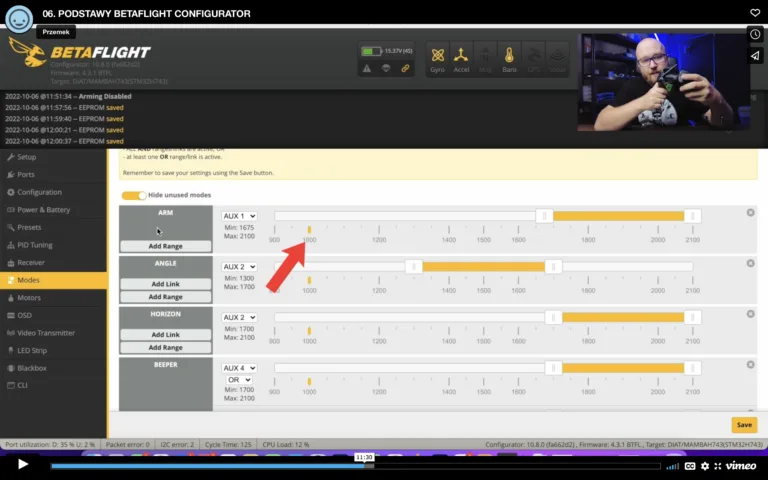Select the Modes tab
This screenshot has height=480, width=768.
54,280
